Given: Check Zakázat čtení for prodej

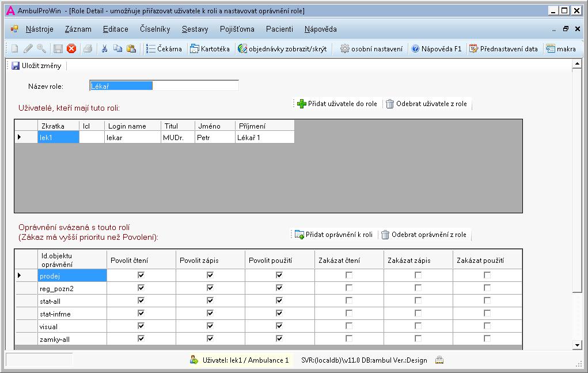Looking at the screenshot, I should (349, 275).
